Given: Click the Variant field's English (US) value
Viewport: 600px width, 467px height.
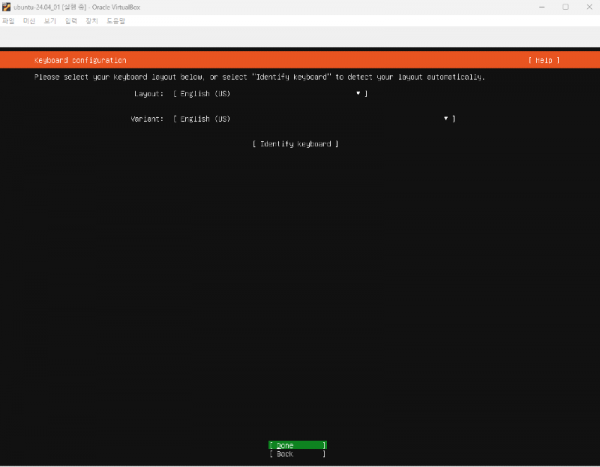Looking at the screenshot, I should click(205, 118).
